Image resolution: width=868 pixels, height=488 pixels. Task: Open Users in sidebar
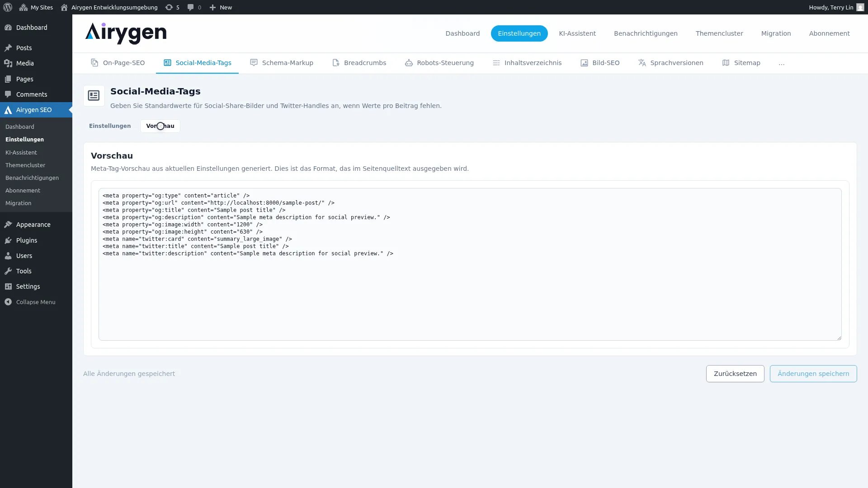pos(36,256)
